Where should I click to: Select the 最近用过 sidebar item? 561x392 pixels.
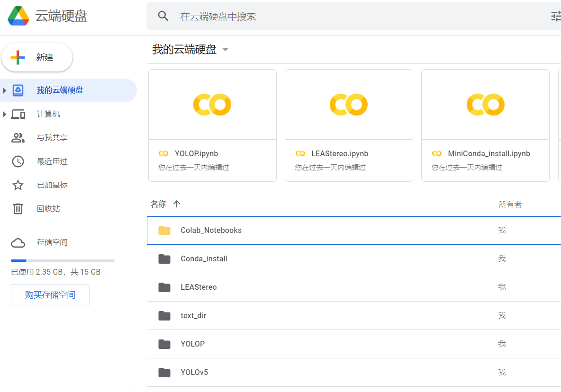click(x=52, y=161)
